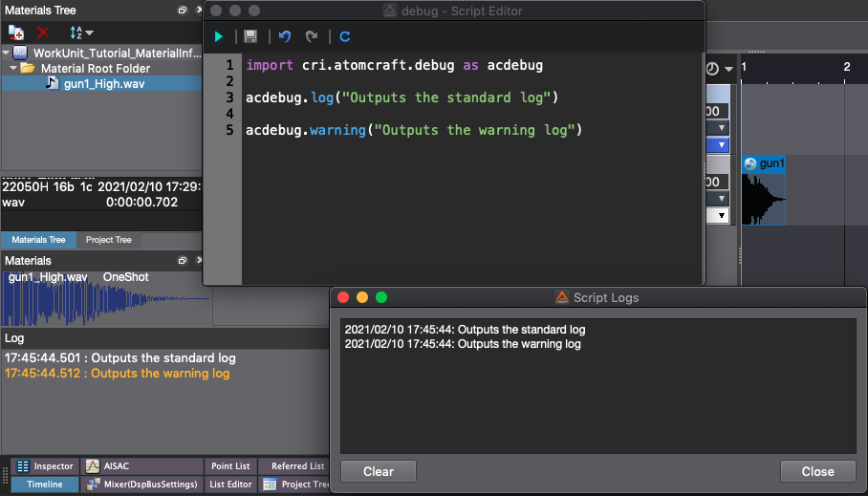Screen dimensions: 868x496
Task: Switch to the Materials Tree tab
Action: (38, 240)
